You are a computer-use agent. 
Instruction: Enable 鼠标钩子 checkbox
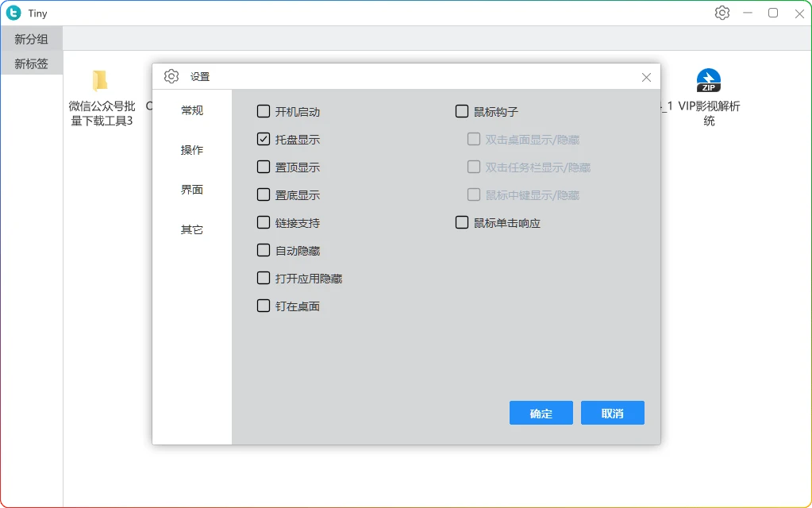click(x=462, y=112)
